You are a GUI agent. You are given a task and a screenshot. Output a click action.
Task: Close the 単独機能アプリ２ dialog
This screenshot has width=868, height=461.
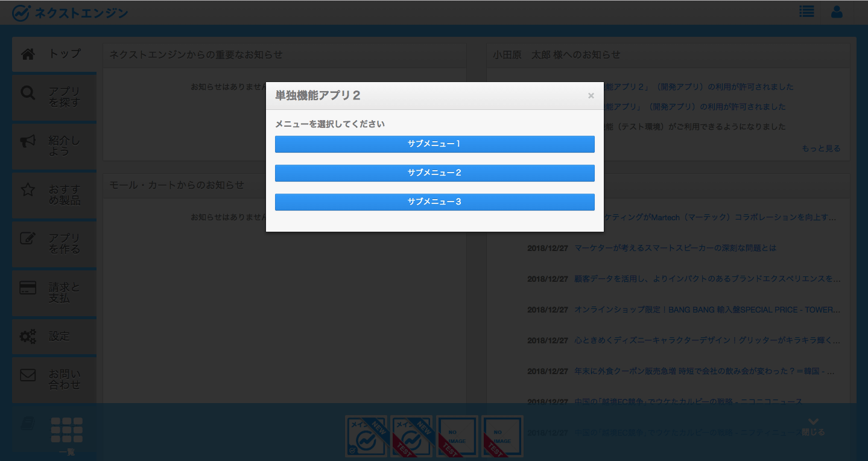point(591,96)
